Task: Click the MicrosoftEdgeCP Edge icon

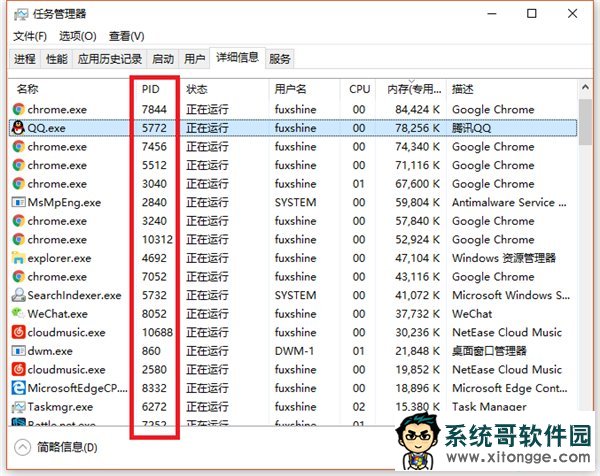Action: [18, 388]
